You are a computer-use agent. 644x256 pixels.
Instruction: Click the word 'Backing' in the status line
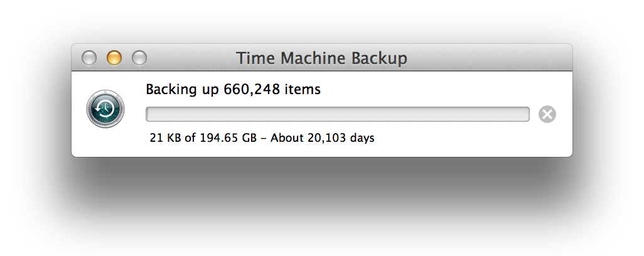(171, 90)
